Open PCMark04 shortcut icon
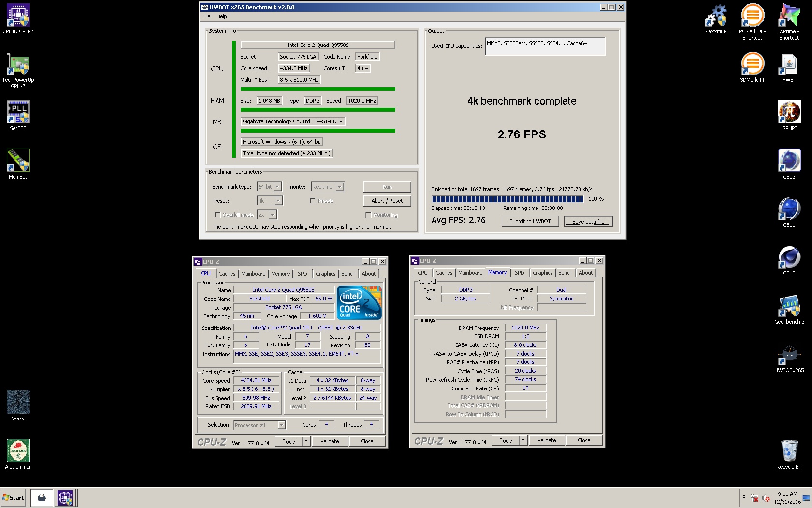The height and width of the screenshot is (508, 812). point(752,22)
